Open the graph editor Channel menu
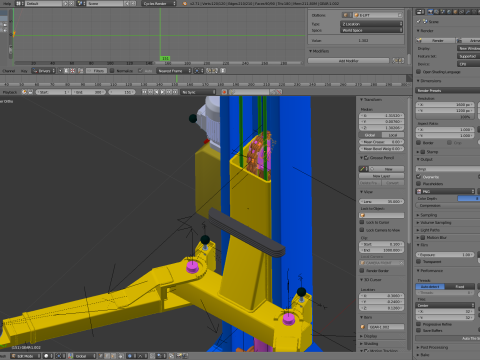This screenshot has width=480, height=360. [9, 71]
